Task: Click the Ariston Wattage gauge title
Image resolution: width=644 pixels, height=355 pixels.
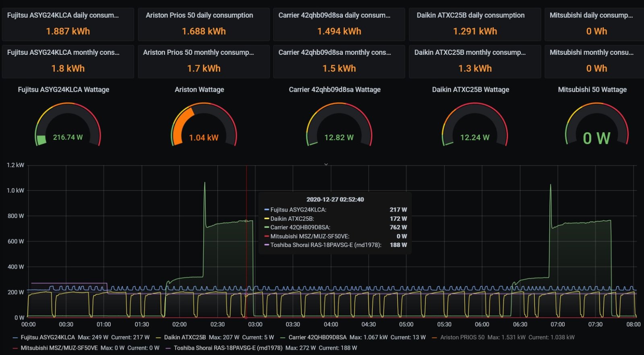Action: tap(199, 89)
